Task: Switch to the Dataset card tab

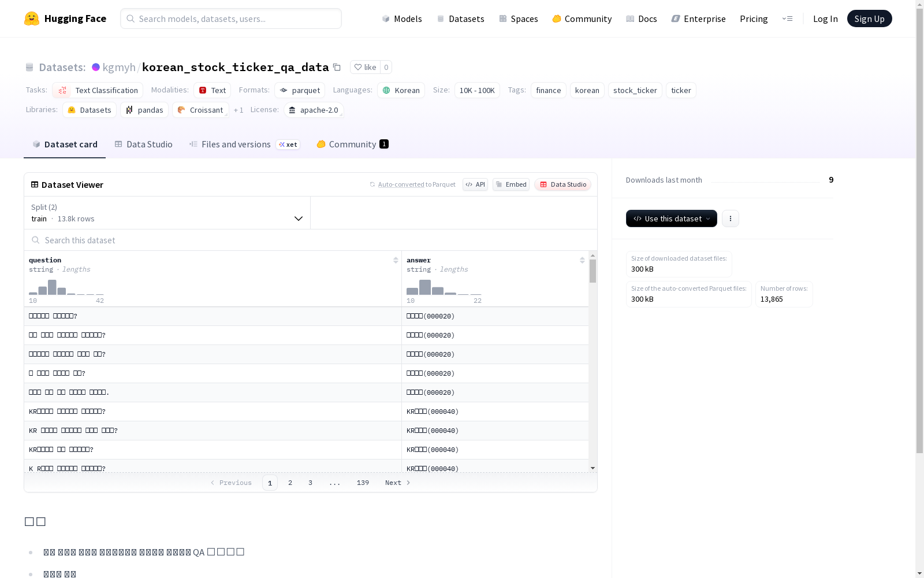Action: click(x=65, y=144)
